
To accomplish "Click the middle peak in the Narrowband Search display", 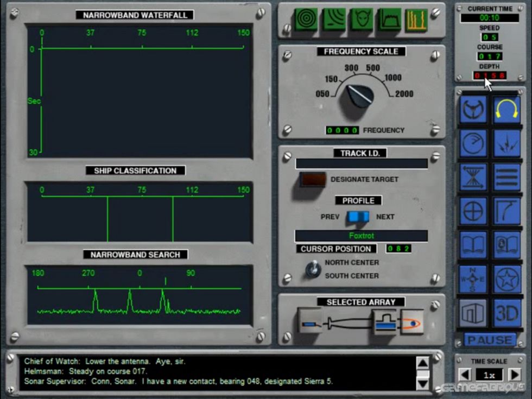I will tap(130, 300).
